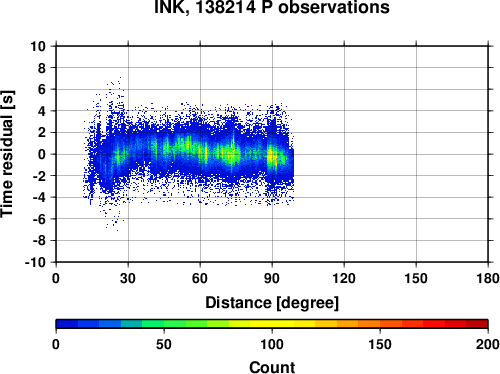Screen dimensions: 500x374
Task: Click the 'Count' colorbar label
Action: [272, 367]
